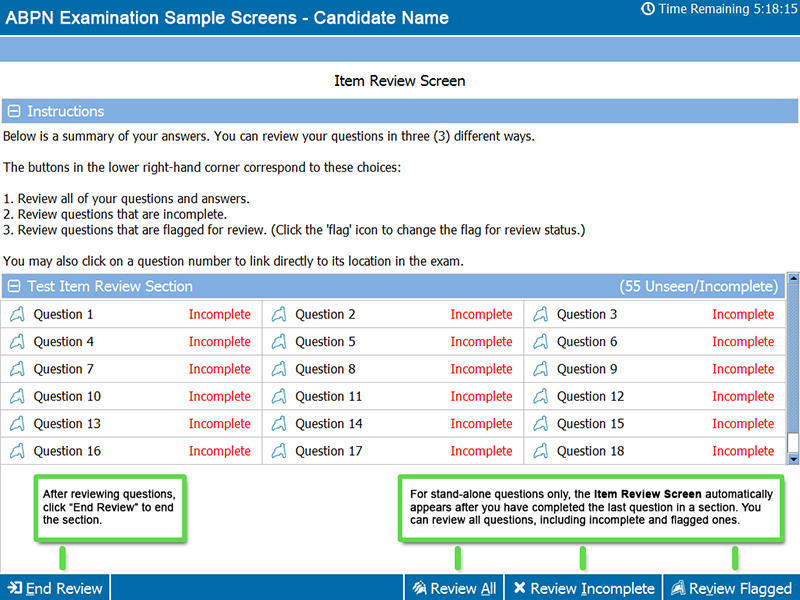Screen dimensions: 800x600
Task: Flag Question 3 for review
Action: [541, 314]
